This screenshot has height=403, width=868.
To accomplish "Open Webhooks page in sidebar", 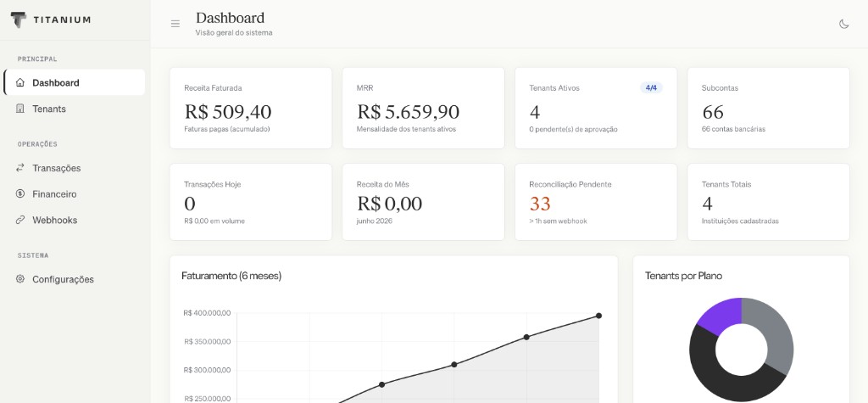I will pos(75,220).
